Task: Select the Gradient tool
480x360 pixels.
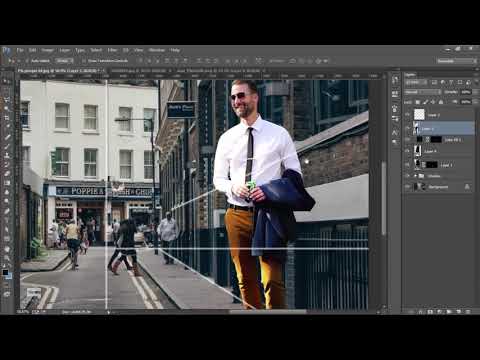Action: coord(6,183)
